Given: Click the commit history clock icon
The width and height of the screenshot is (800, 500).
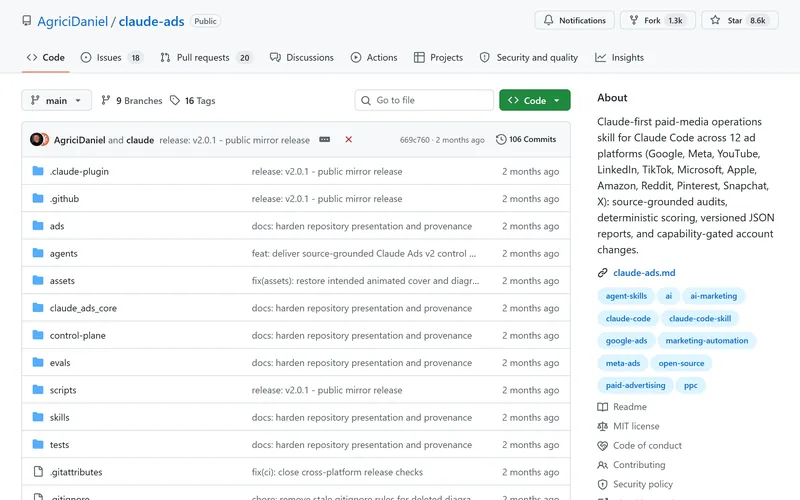Looking at the screenshot, I should pos(501,139).
